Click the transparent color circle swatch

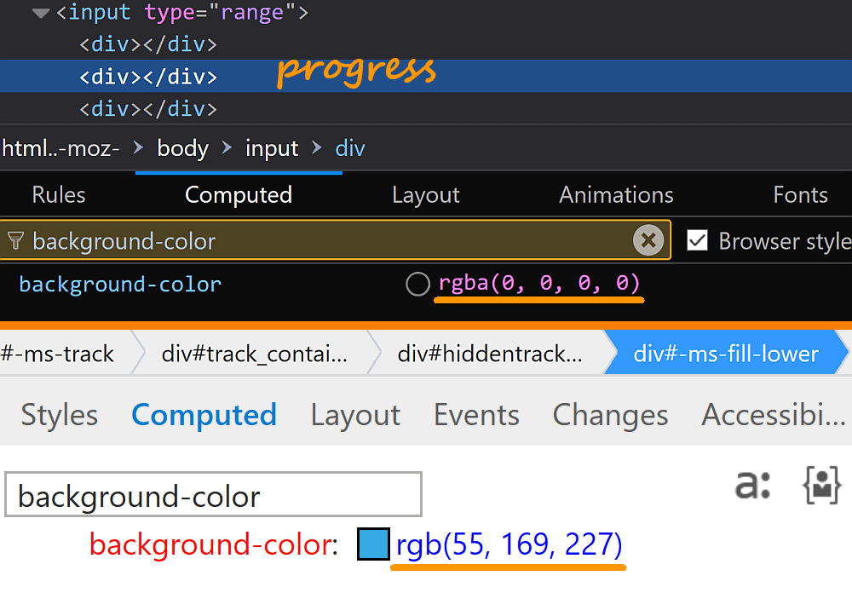(417, 284)
